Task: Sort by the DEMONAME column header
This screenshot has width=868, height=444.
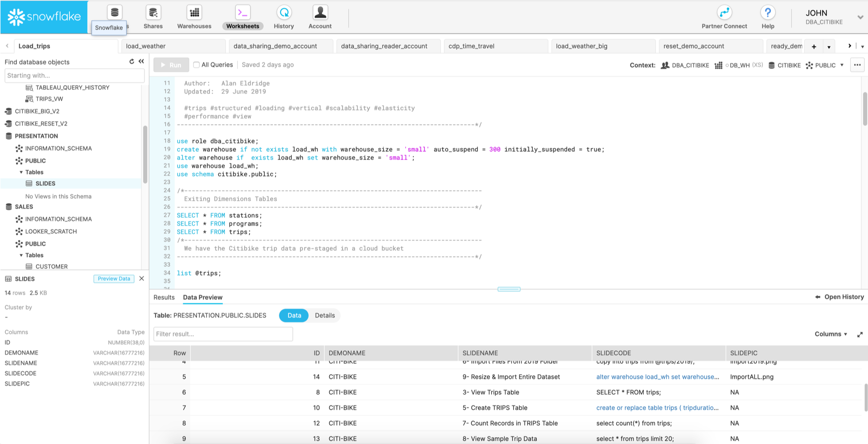Action: pos(391,353)
